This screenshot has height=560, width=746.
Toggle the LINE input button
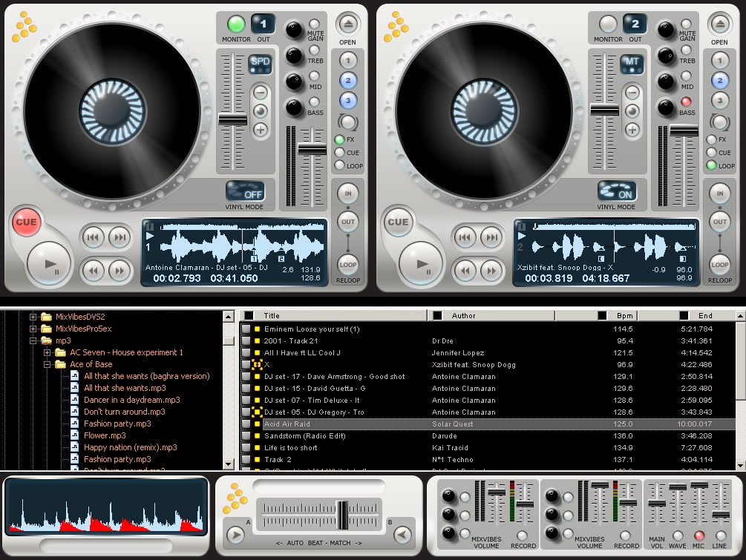[x=720, y=536]
